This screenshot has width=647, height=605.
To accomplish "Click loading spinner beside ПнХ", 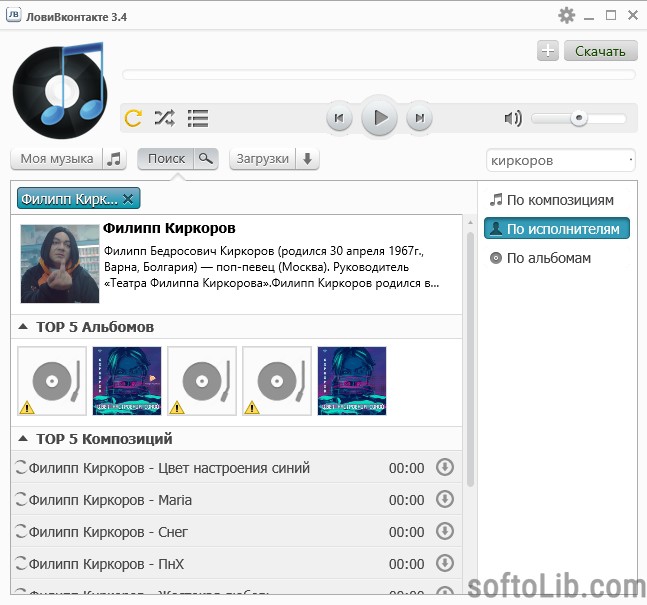I will tap(21, 563).
